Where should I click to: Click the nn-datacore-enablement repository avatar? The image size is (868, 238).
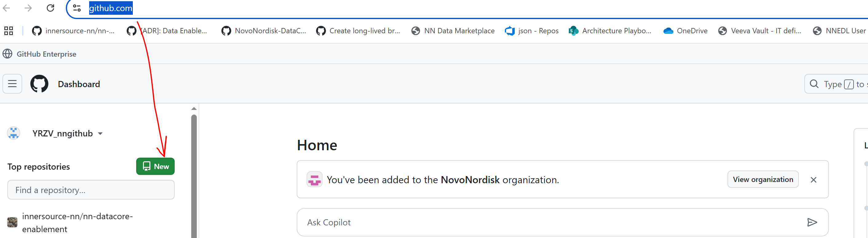[12, 222]
